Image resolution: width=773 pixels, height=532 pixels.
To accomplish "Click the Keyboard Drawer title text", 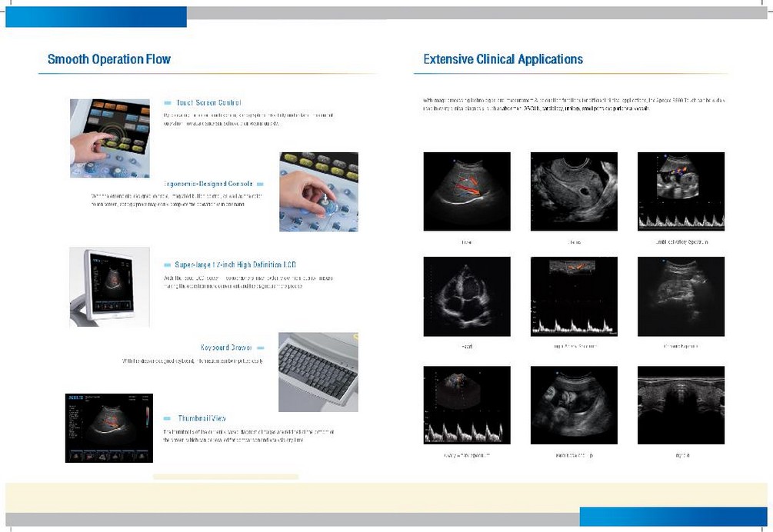I will pos(226,348).
